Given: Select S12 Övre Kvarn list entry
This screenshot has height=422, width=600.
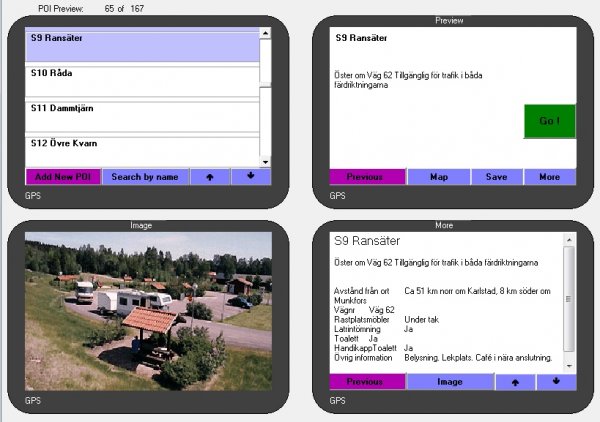Looking at the screenshot, I should pyautogui.click(x=141, y=147).
